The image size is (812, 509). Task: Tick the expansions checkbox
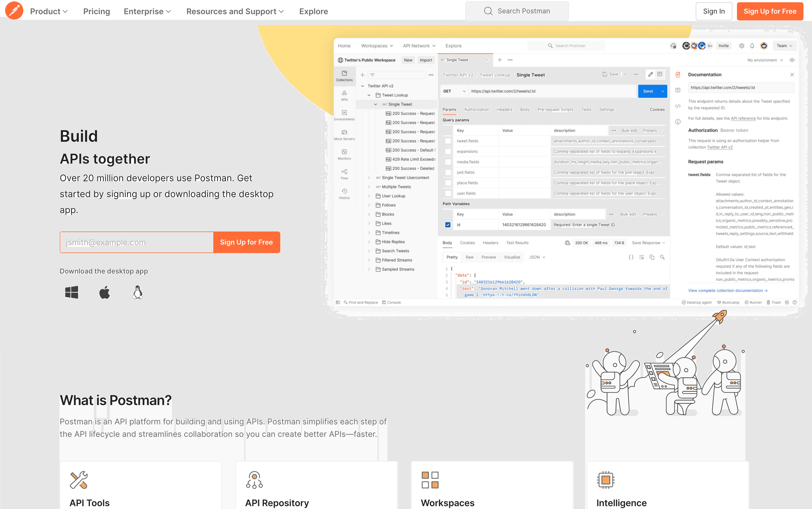click(448, 151)
